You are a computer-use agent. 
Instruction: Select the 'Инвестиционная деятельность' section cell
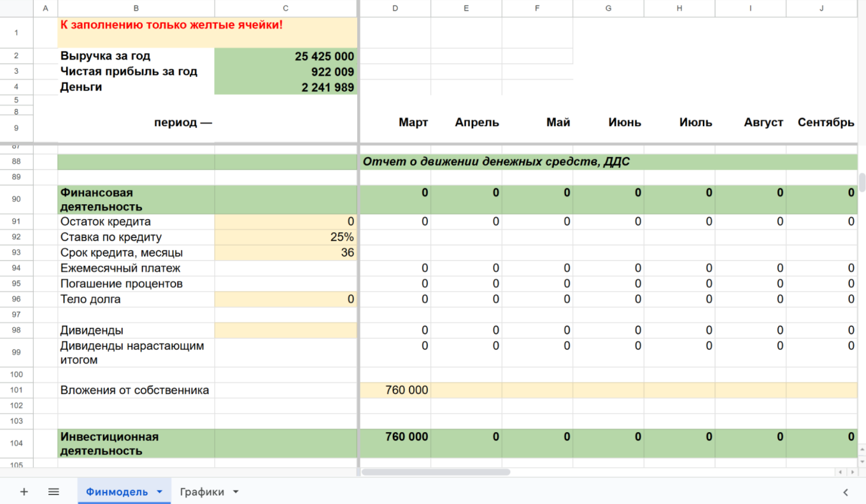(136, 444)
